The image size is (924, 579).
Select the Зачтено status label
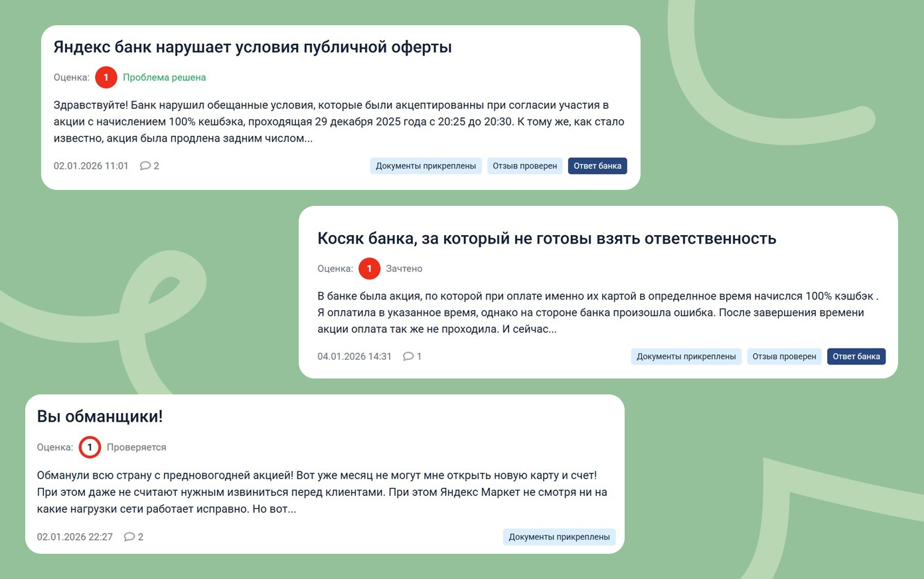click(x=404, y=268)
